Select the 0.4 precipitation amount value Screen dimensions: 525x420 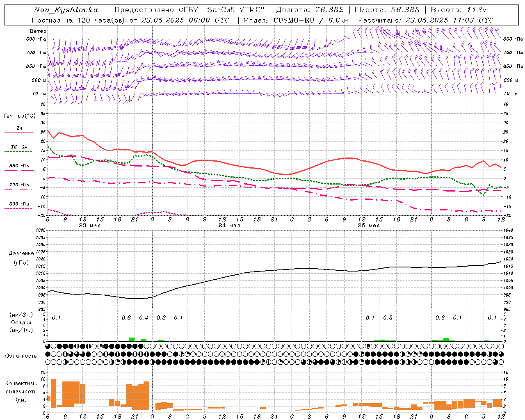[x=144, y=318]
